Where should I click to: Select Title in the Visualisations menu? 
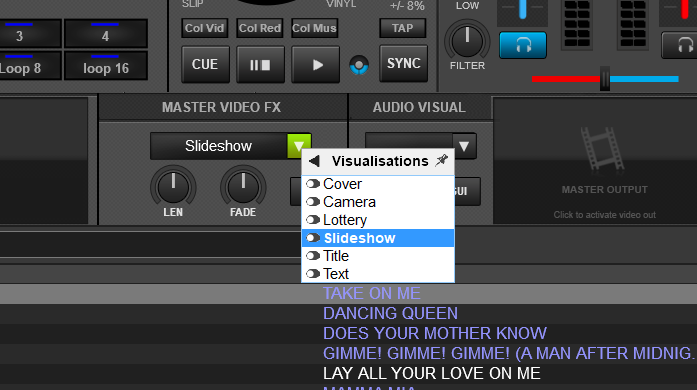point(378,256)
